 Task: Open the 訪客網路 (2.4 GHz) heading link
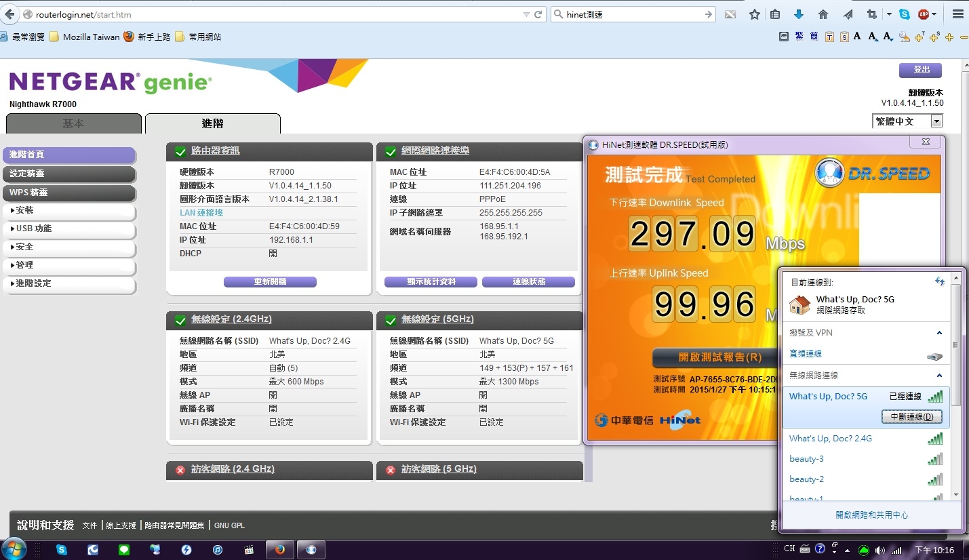(x=233, y=469)
